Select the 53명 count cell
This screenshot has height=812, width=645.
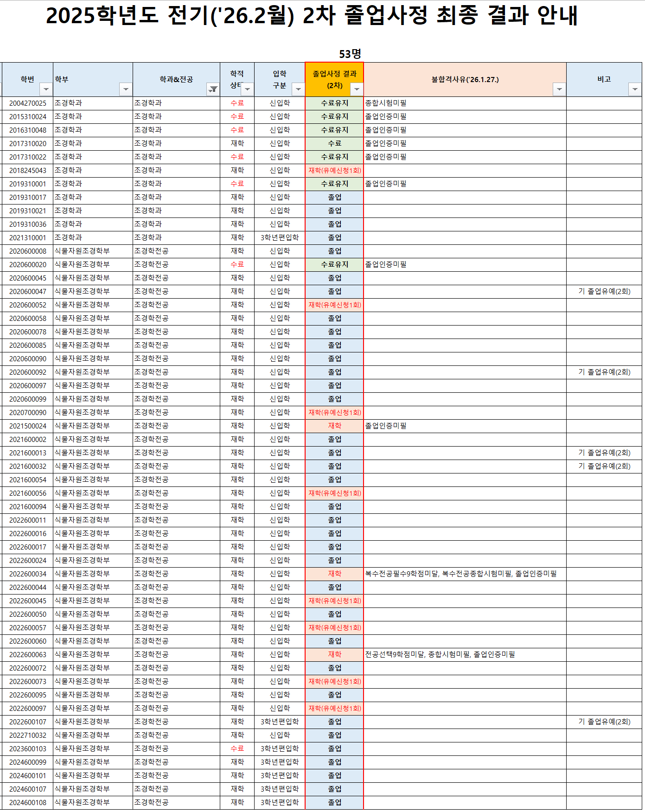click(350, 54)
